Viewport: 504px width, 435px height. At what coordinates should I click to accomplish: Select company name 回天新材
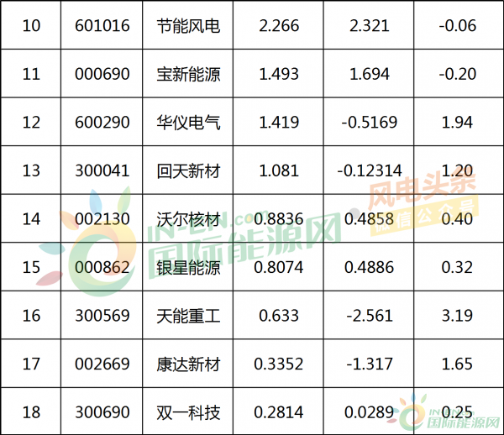[188, 170]
